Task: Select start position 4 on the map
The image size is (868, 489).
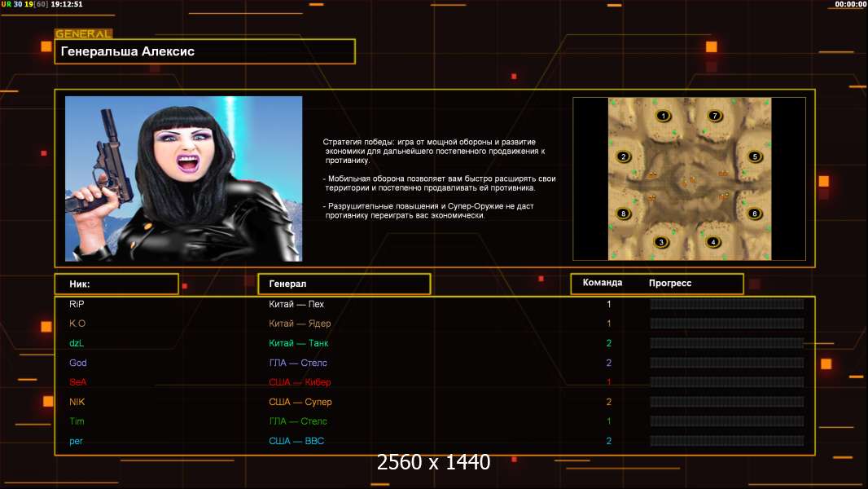Action: click(713, 242)
